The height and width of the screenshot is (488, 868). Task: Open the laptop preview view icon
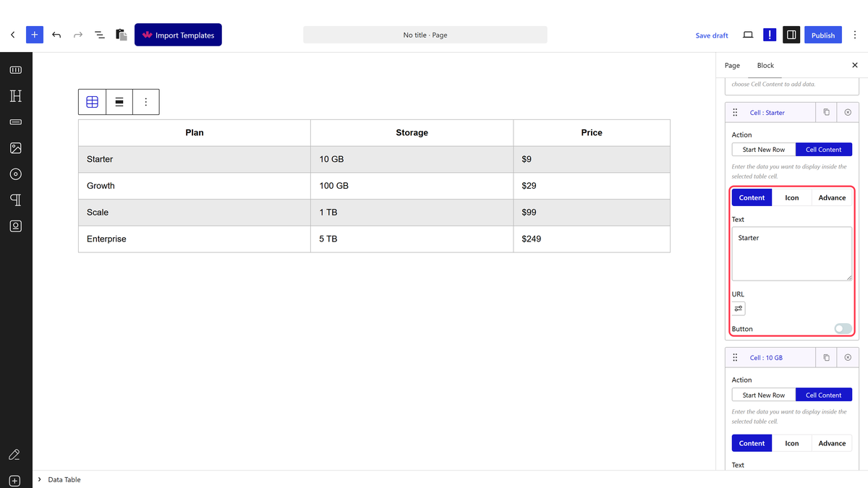tap(748, 35)
